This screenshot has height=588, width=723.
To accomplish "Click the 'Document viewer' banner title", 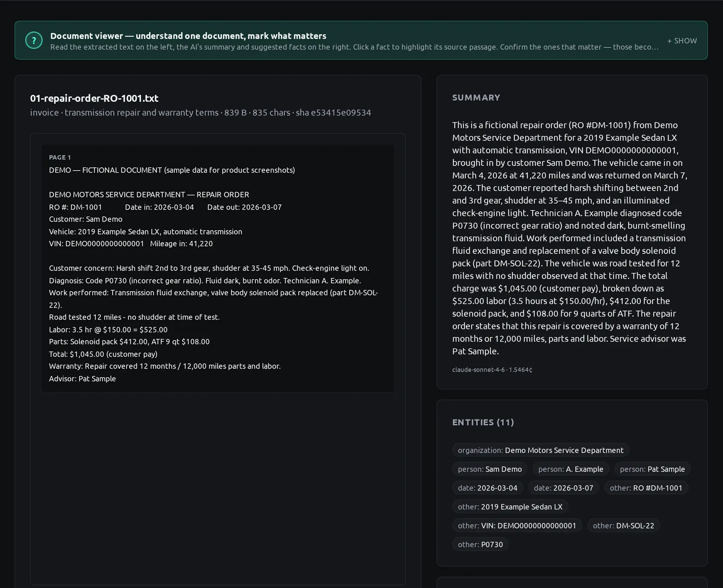I will click(x=188, y=36).
